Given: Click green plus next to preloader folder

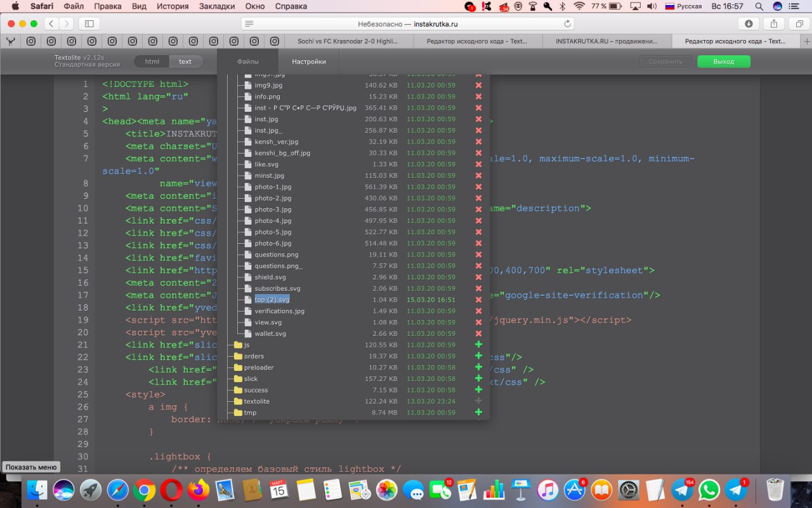Looking at the screenshot, I should coord(478,368).
